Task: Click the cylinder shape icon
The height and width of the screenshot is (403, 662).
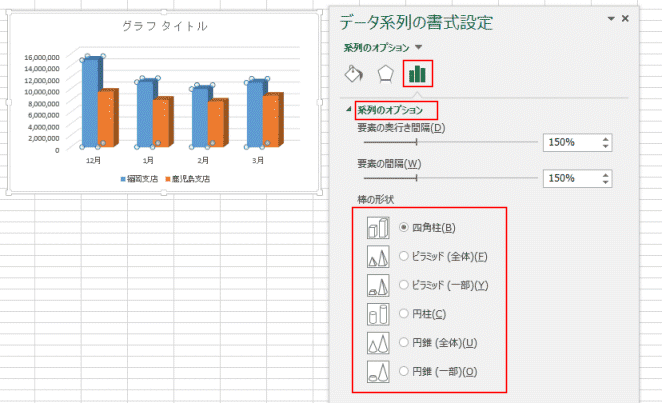Action: (x=378, y=314)
